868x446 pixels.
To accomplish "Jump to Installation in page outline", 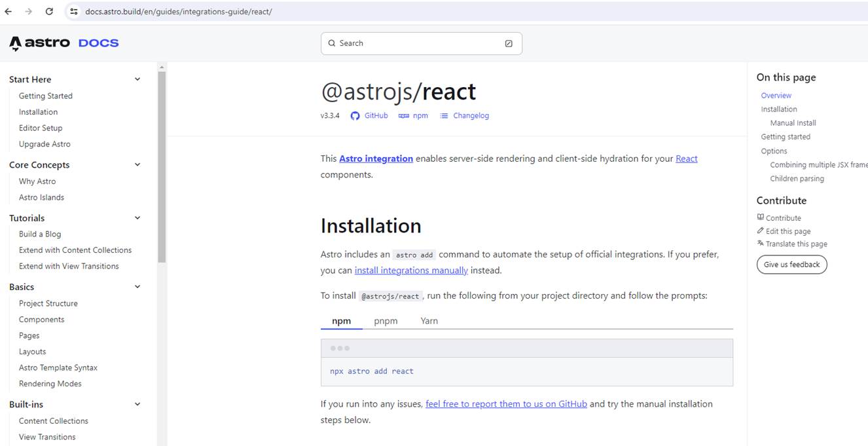I will [779, 109].
